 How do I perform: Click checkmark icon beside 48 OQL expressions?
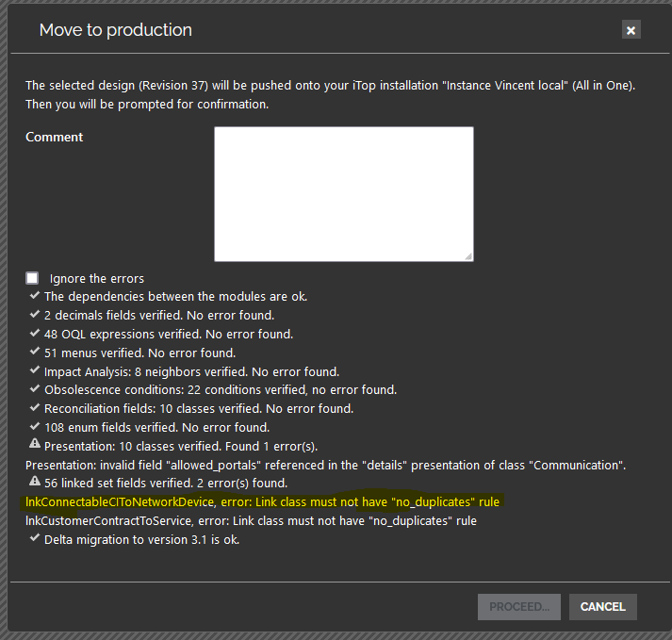click(34, 334)
